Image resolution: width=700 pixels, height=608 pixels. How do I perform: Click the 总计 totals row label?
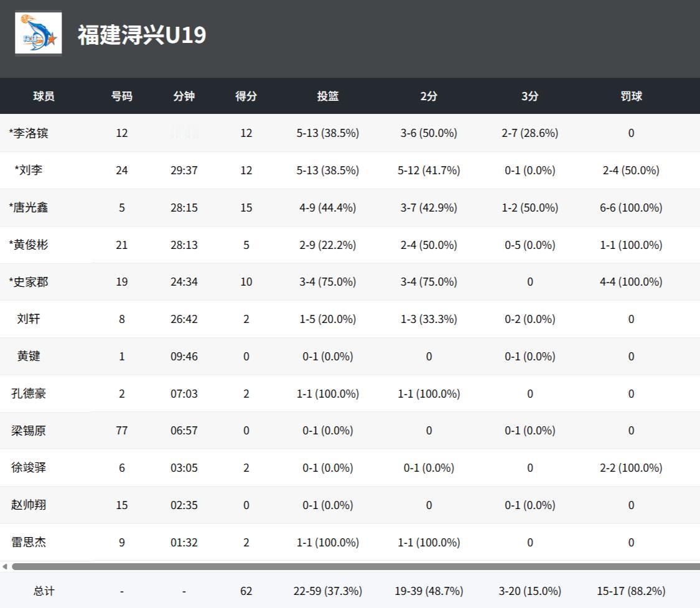(x=44, y=591)
